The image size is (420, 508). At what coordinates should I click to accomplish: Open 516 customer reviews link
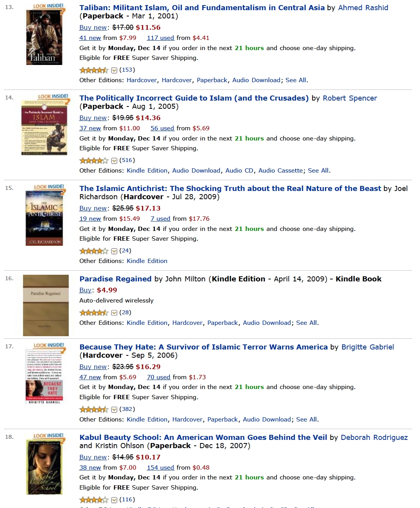click(127, 160)
